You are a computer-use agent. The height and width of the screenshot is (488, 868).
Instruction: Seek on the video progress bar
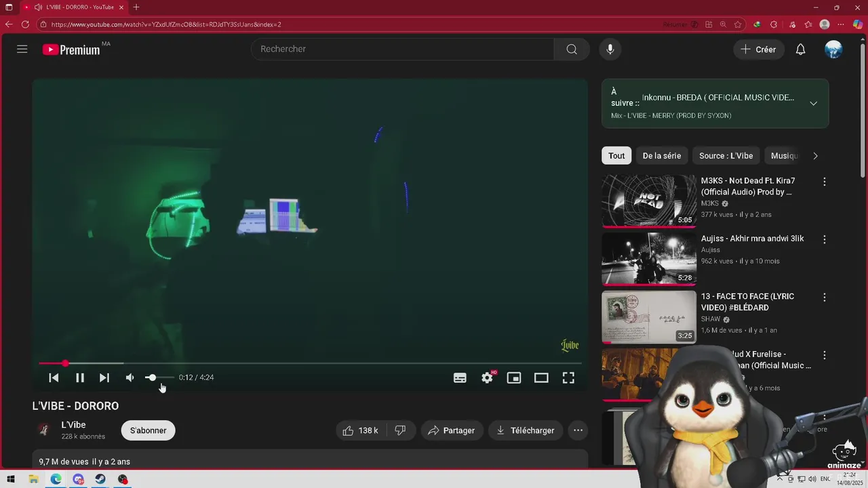tap(310, 363)
